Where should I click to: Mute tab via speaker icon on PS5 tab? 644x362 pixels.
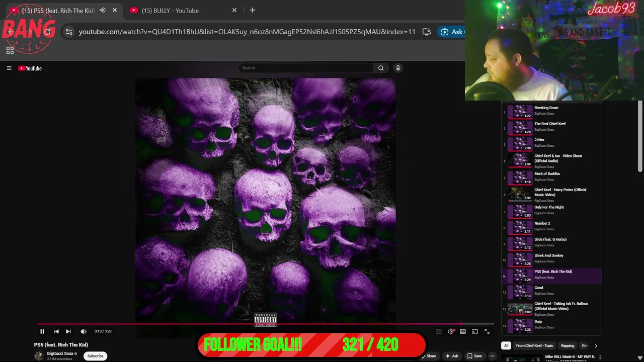pyautogui.click(x=103, y=10)
